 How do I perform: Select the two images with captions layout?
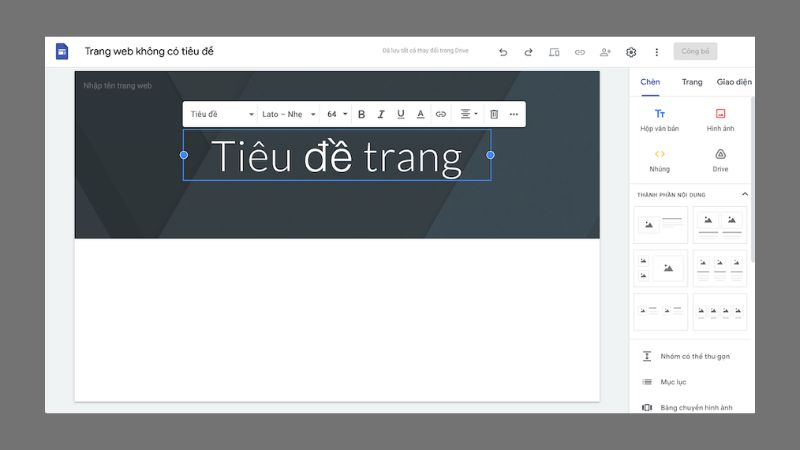click(x=720, y=224)
